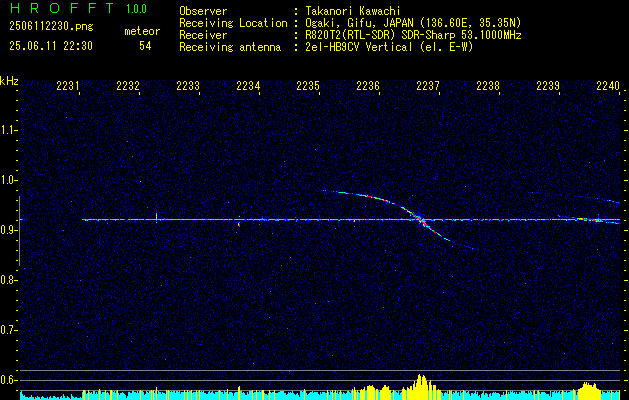This screenshot has width=629, height=400.
Task: Click the Ogaki, Gifu, JAPAN location text
Action: (412, 23)
